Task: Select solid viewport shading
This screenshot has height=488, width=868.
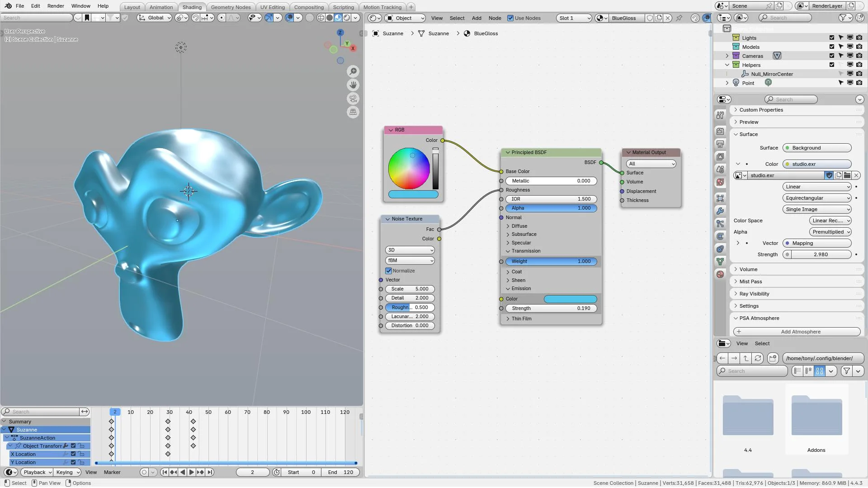Action: pyautogui.click(x=330, y=18)
